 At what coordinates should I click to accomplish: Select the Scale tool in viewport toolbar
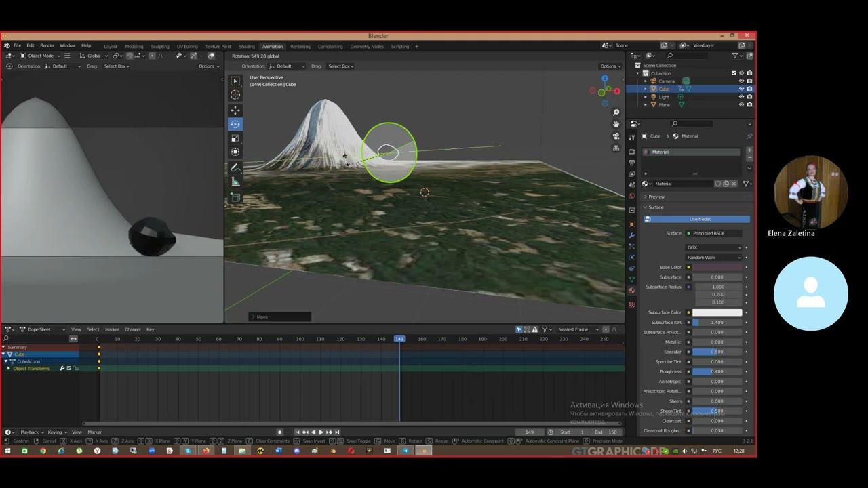click(x=235, y=138)
